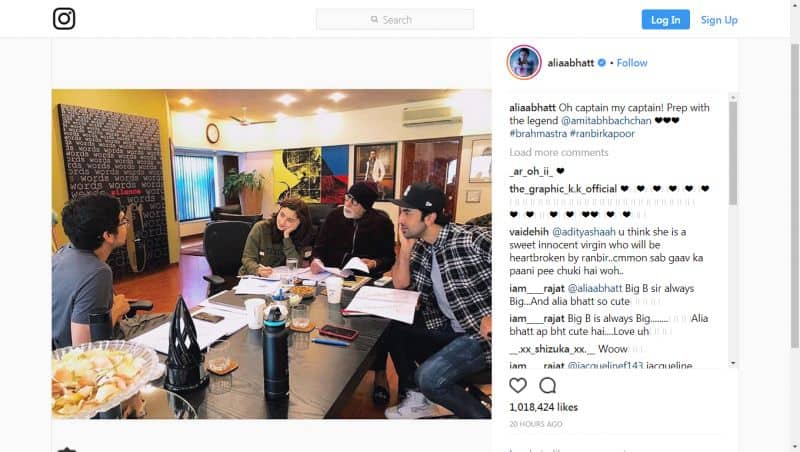Click the comments scroll up arrow
800x452 pixels.
(733, 97)
